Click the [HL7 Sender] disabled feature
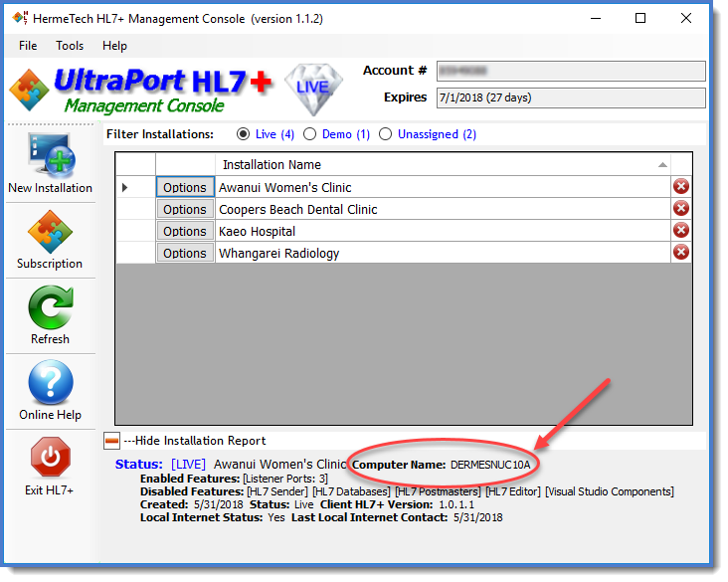Image resolution: width=728 pixels, height=582 pixels. [277, 491]
